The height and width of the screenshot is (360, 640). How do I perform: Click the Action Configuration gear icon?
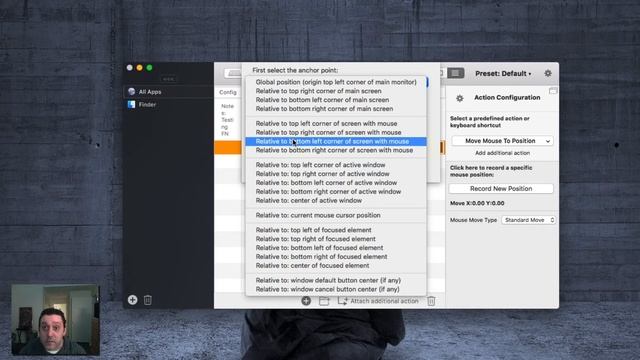(x=460, y=98)
